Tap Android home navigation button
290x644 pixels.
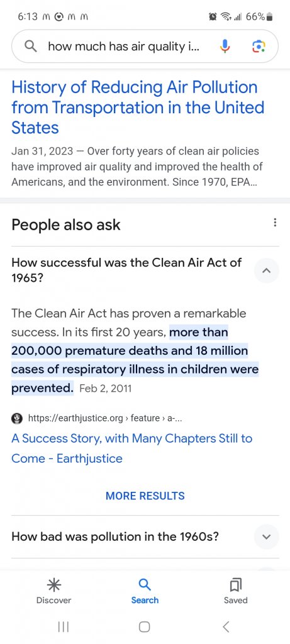point(144,626)
